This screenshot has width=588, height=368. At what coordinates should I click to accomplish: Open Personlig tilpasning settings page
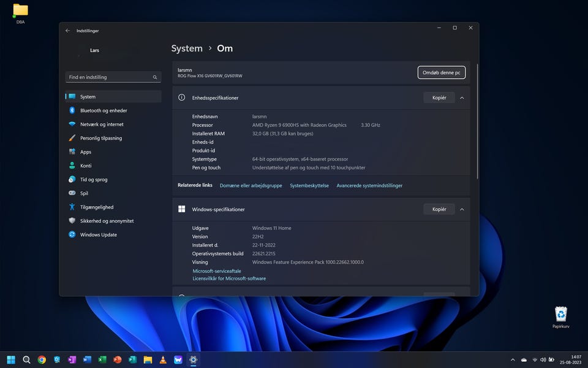(x=100, y=138)
